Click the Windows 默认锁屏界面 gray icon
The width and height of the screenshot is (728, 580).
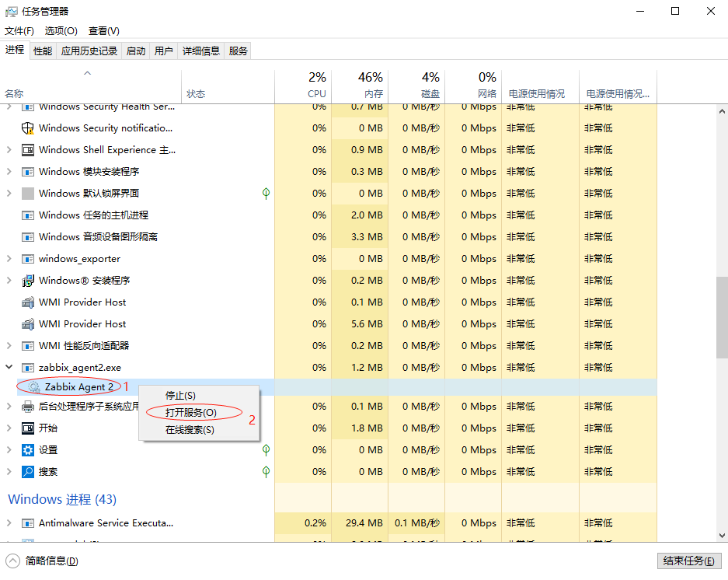click(x=28, y=194)
